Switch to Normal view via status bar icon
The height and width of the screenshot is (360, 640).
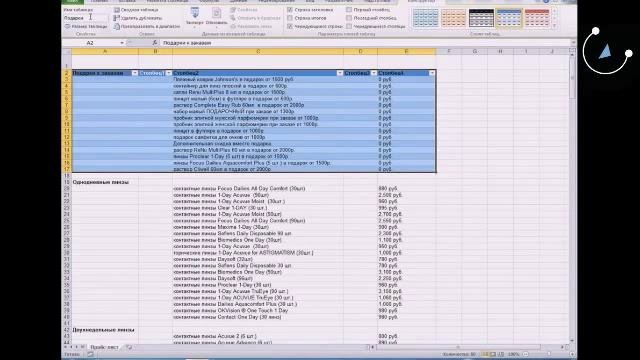point(484,354)
